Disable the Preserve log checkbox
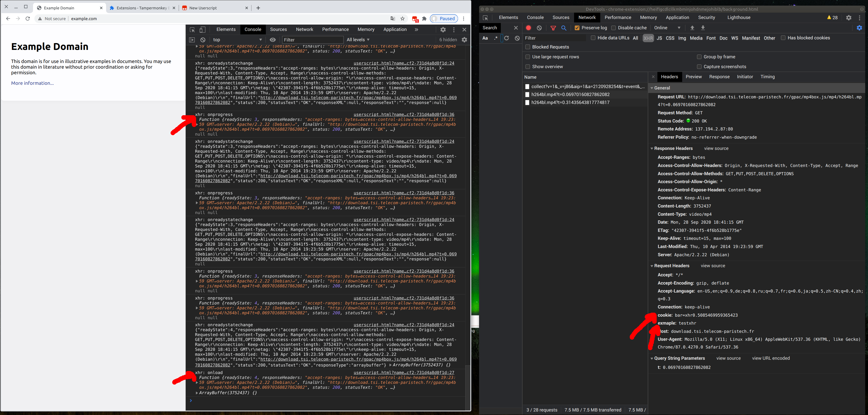 [x=577, y=28]
